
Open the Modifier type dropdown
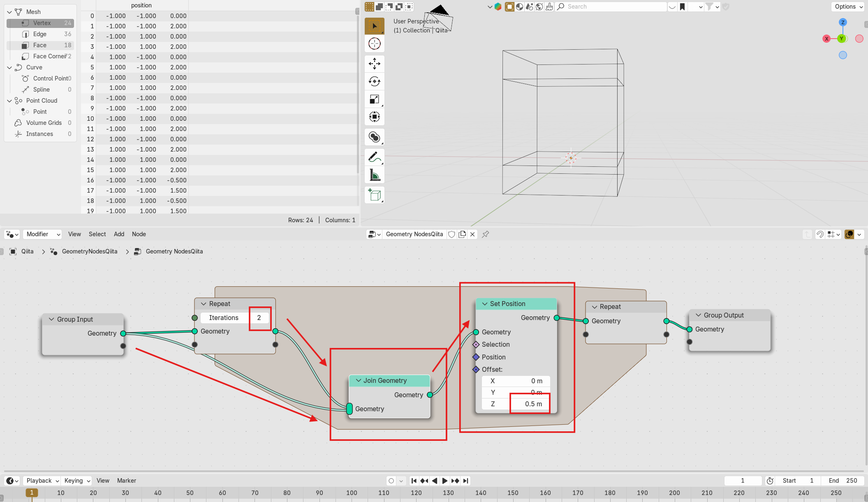(43, 234)
